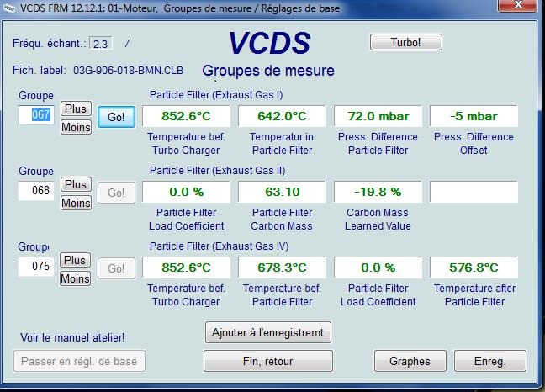Click the sample rate field showing 2.3
This screenshot has height=392, width=545.
point(100,44)
